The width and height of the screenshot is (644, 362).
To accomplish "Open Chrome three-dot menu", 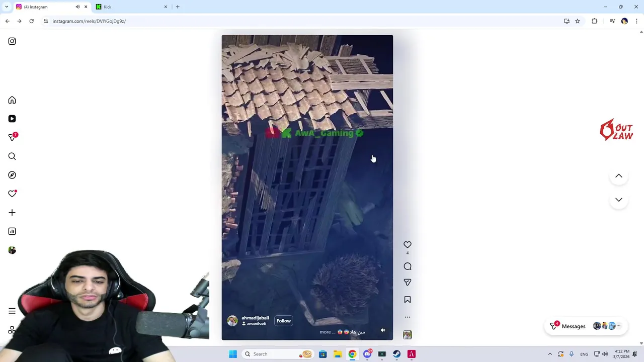I will tap(636, 21).
